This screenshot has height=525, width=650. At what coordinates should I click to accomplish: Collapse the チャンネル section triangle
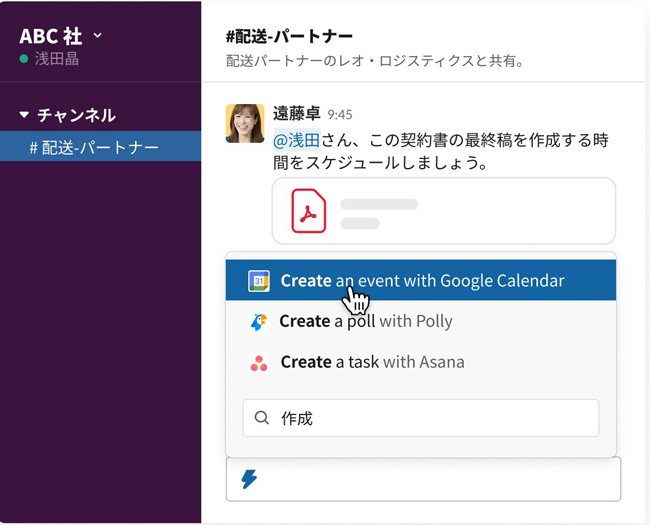tap(24, 115)
